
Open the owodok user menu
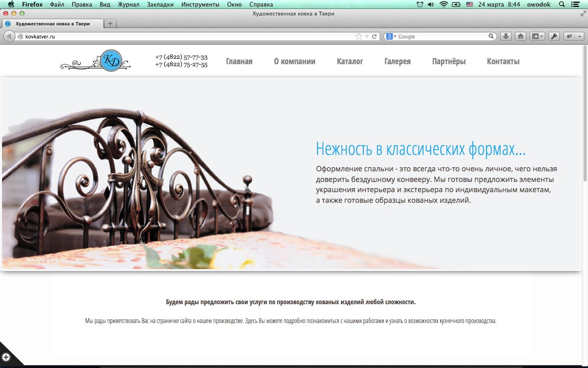[x=539, y=4]
